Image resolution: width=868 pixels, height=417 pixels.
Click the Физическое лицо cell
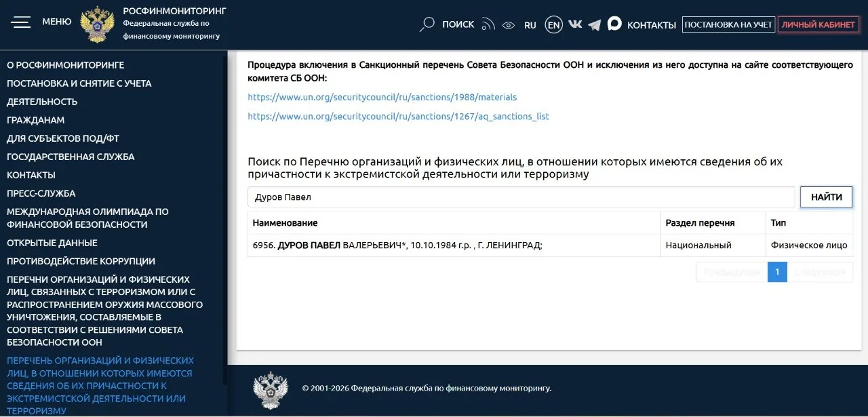point(809,245)
